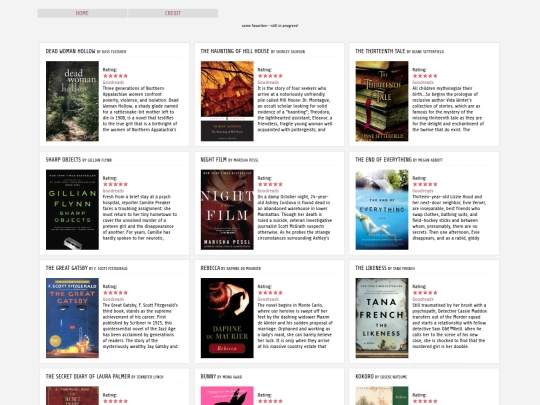The height and width of the screenshot is (405, 540).
Task: Click Rebecca book cover
Action: [227, 318]
